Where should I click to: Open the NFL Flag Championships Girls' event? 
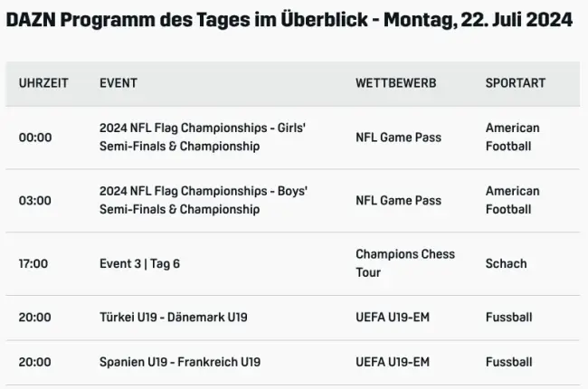[203, 138]
